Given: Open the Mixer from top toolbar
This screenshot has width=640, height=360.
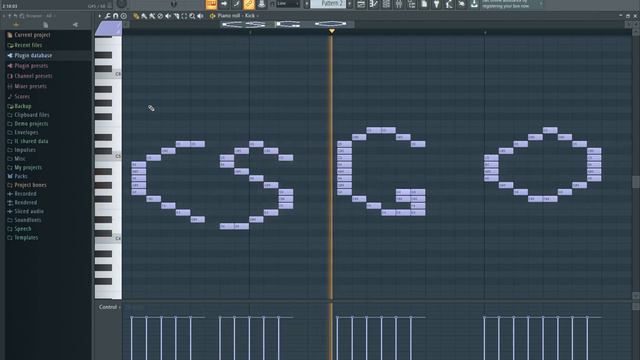Looking at the screenshot, I should [399, 4].
